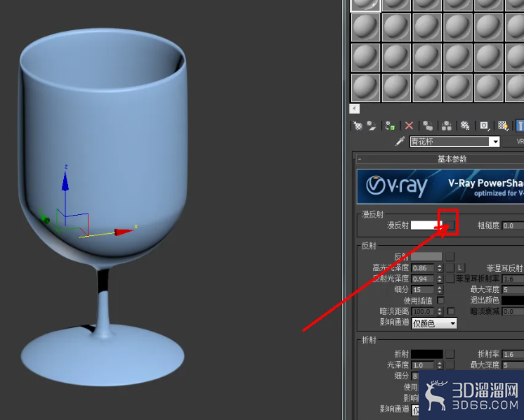524x420 pixels.
Task: Click the V-Ray PowerShader banner
Action: pos(440,186)
